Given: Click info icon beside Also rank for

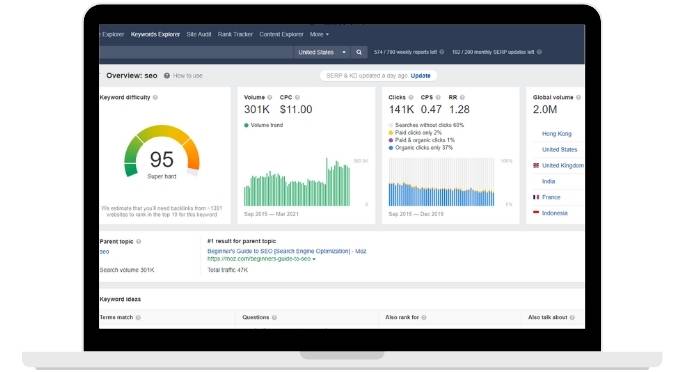Looking at the screenshot, I should [424, 318].
